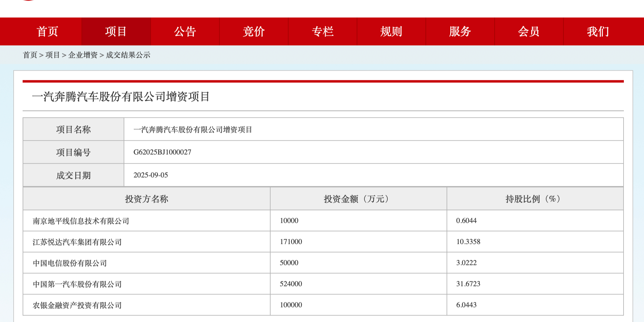644x322 pixels.
Task: Click the 首页 breadcrumb link
Action: point(30,55)
